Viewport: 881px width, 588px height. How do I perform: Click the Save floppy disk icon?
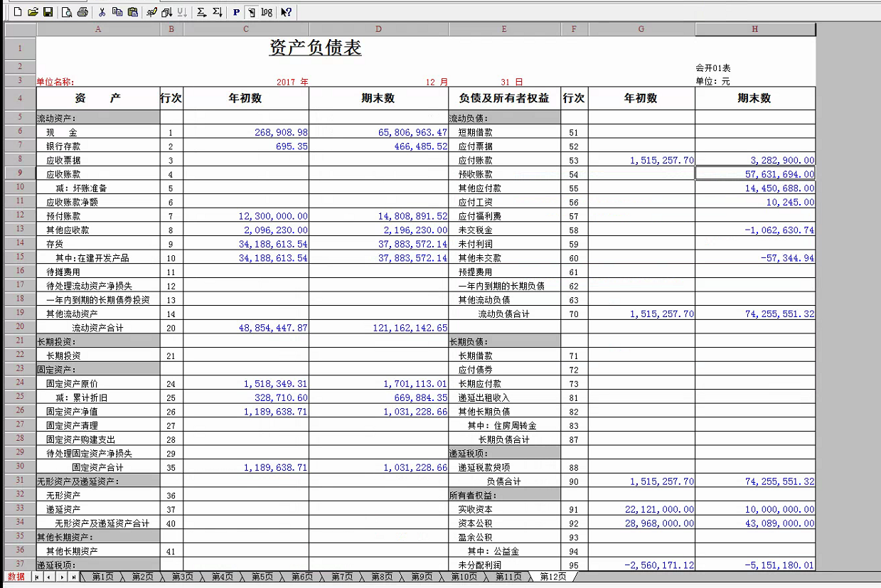pyautogui.click(x=48, y=12)
